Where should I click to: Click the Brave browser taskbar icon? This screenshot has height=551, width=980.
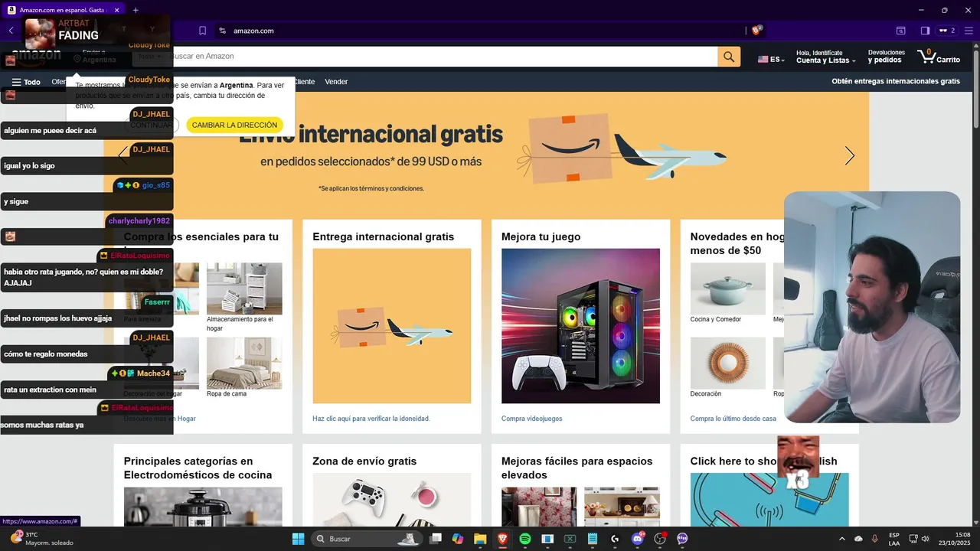[x=503, y=539]
